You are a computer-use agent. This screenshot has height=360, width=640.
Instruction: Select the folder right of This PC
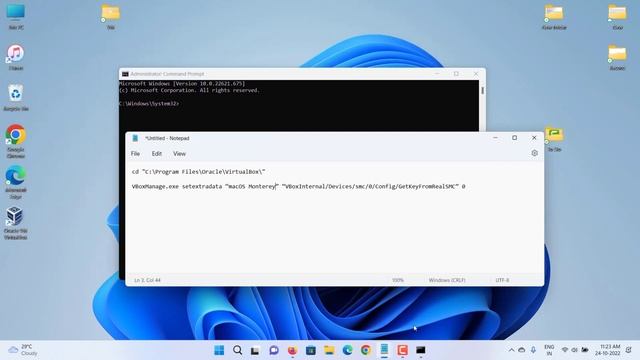(x=111, y=16)
